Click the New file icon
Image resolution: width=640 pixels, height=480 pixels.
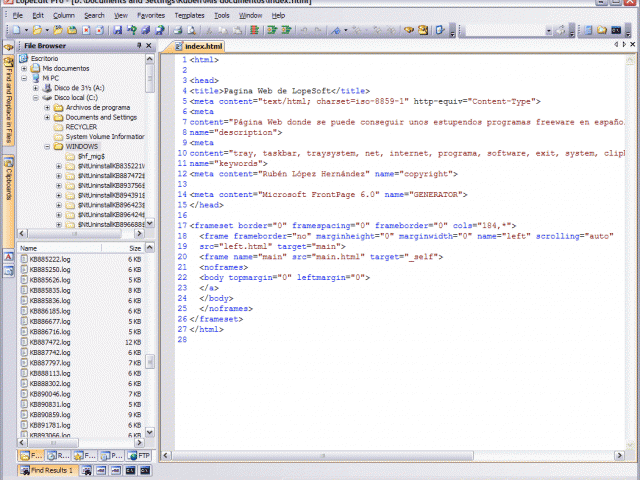point(16,30)
